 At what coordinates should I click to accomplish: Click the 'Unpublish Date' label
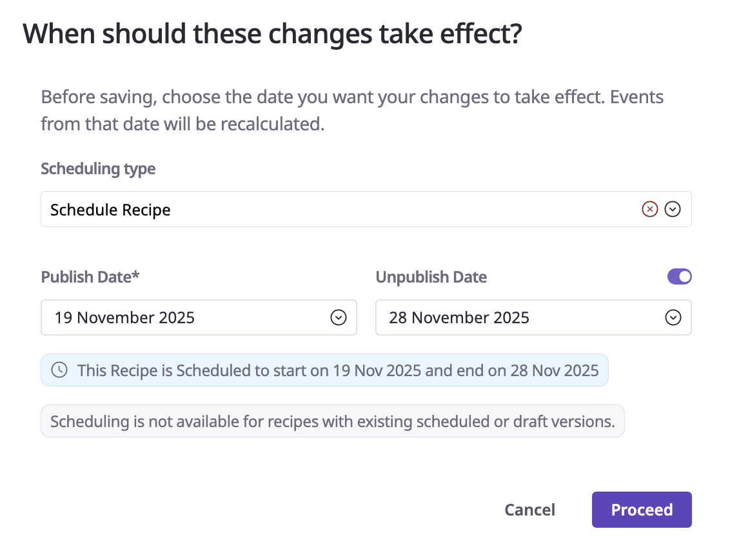[x=431, y=277]
